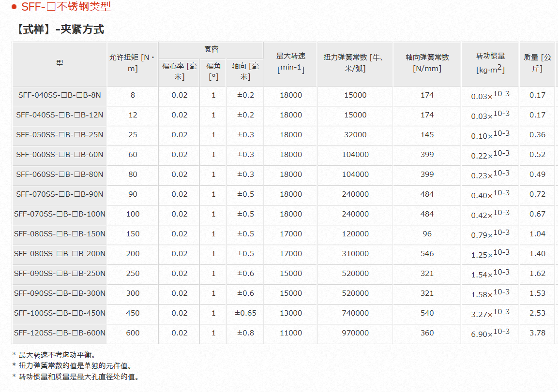Click inertia value 3.27×10-3
558x392 pixels.
point(490,313)
